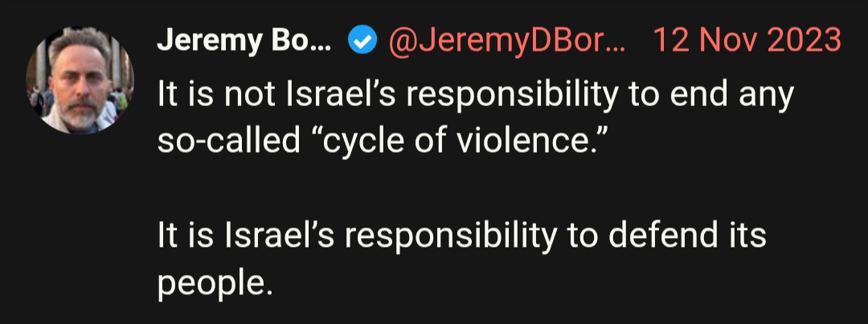Open the 12 Nov 2023 timestamp

pyautogui.click(x=747, y=41)
